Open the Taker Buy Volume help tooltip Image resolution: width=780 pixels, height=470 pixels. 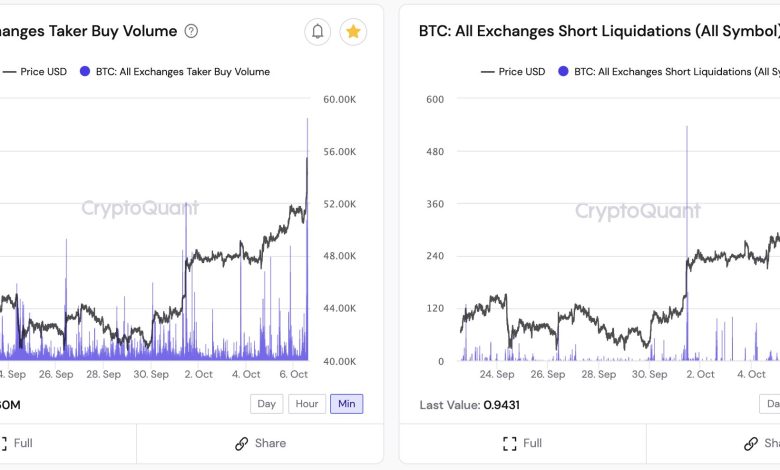191,31
